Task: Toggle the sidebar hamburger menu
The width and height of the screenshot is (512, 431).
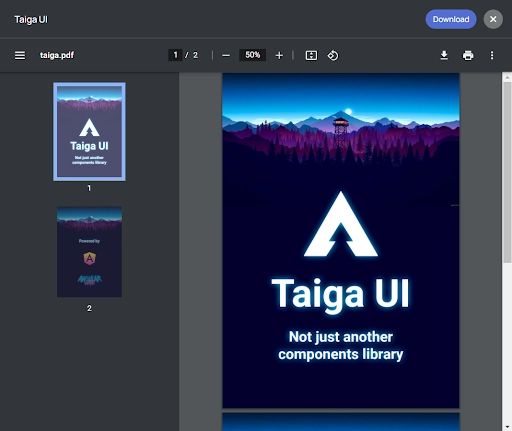Action: point(20,55)
